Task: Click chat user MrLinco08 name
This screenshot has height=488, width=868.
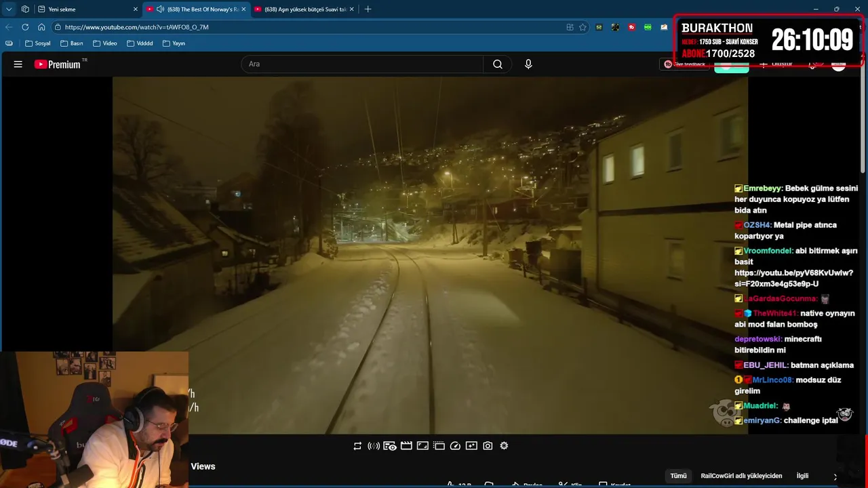Action: pos(772,380)
